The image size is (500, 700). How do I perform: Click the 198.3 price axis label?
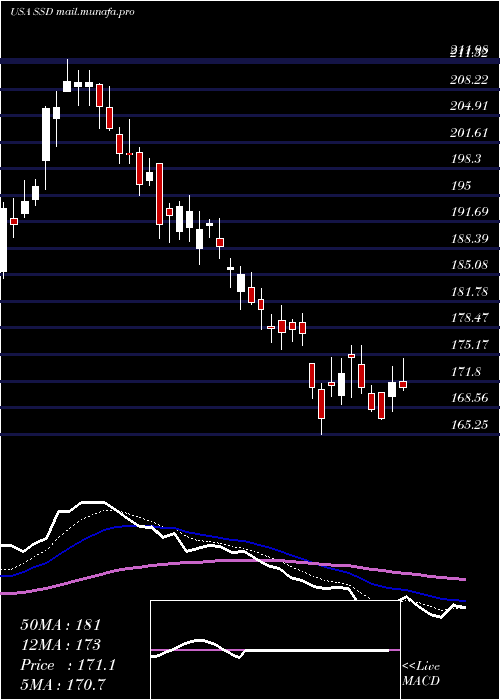click(x=466, y=159)
